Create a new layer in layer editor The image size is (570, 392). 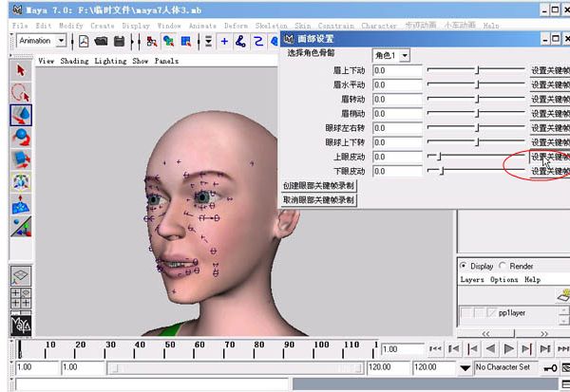pyautogui.click(x=563, y=295)
